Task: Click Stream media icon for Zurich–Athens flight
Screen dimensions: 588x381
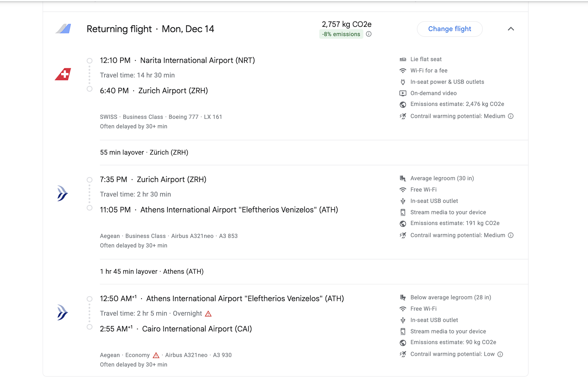Action: [x=403, y=212]
